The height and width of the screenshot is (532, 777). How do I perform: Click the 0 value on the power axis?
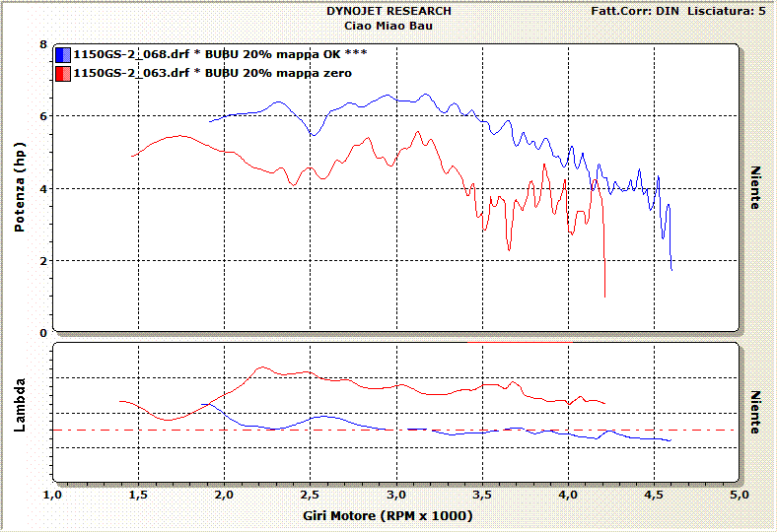43,333
